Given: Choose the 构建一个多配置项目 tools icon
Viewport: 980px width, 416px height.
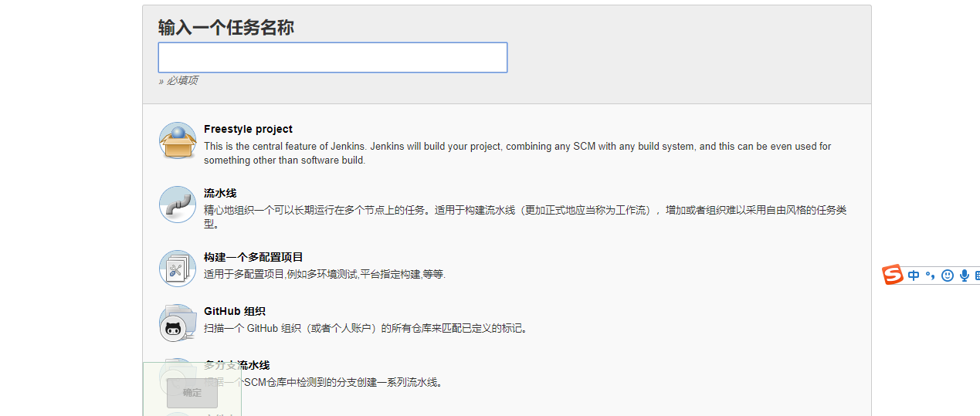Looking at the screenshot, I should pyautogui.click(x=178, y=269).
